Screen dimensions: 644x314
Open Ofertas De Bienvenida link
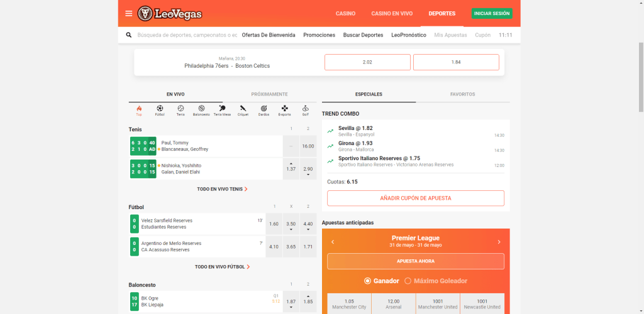point(269,35)
